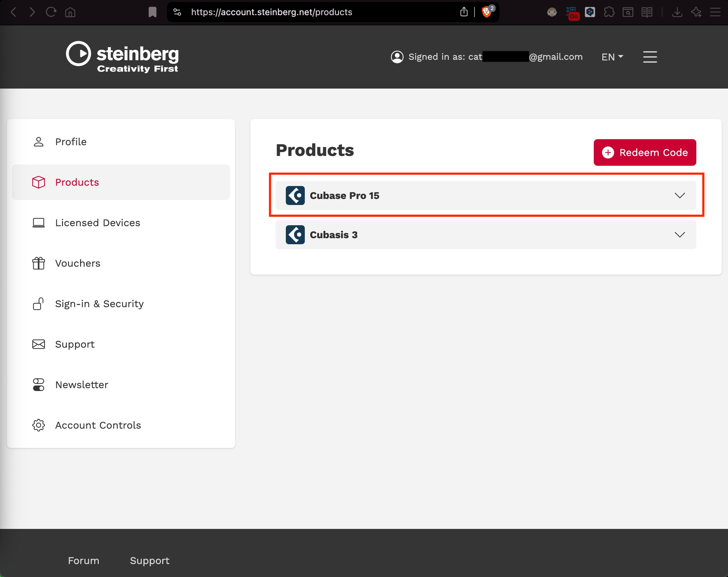This screenshot has width=728, height=577.
Task: Open the browser extensions puzzle icon
Action: 610,12
